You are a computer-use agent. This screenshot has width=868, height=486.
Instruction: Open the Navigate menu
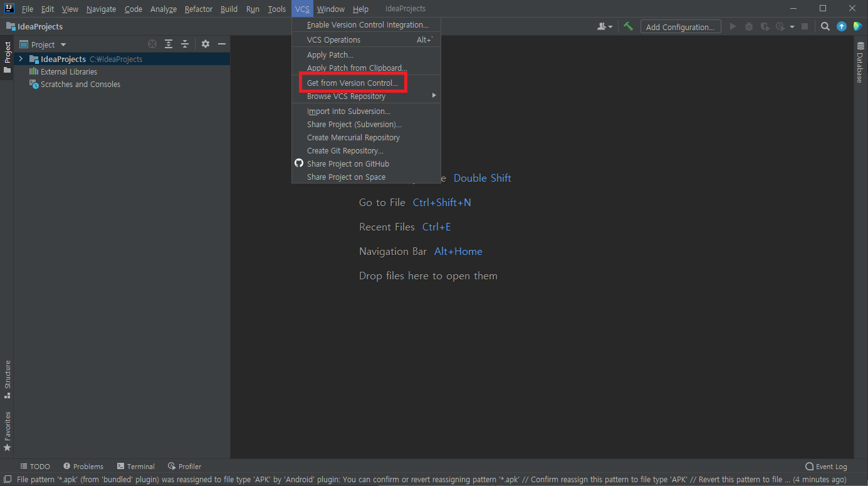point(101,9)
